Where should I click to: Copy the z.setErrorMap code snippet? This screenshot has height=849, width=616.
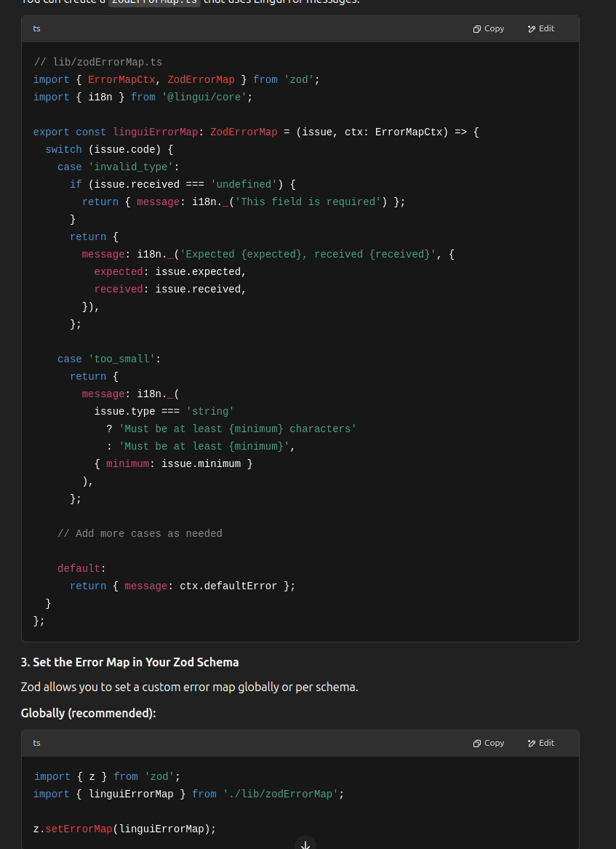point(489,743)
